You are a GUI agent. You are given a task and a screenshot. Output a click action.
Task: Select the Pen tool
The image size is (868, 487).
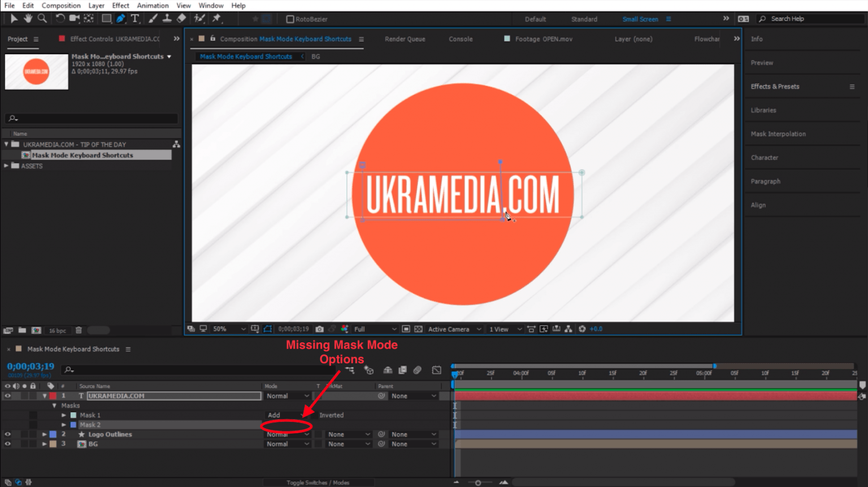point(121,19)
